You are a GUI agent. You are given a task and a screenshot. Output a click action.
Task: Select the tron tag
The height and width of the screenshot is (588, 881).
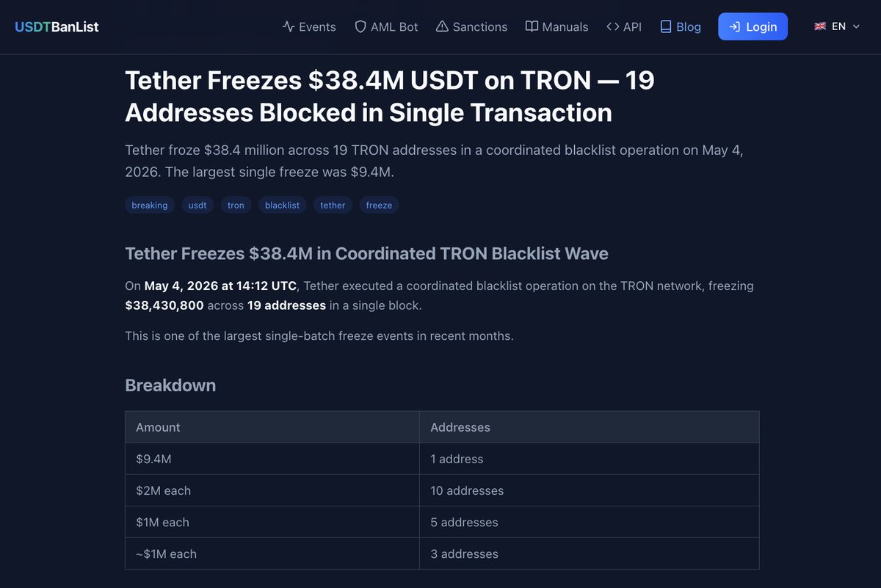[236, 206]
